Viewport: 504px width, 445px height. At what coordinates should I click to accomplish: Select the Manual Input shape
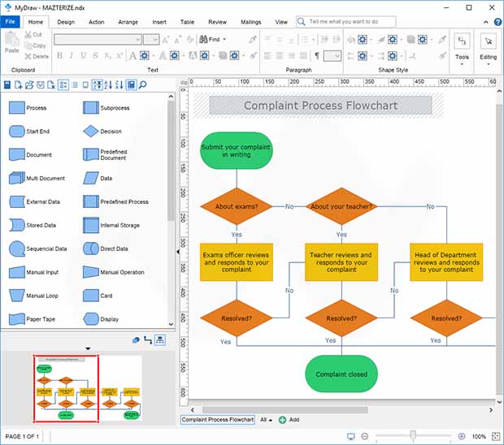[x=33, y=272]
